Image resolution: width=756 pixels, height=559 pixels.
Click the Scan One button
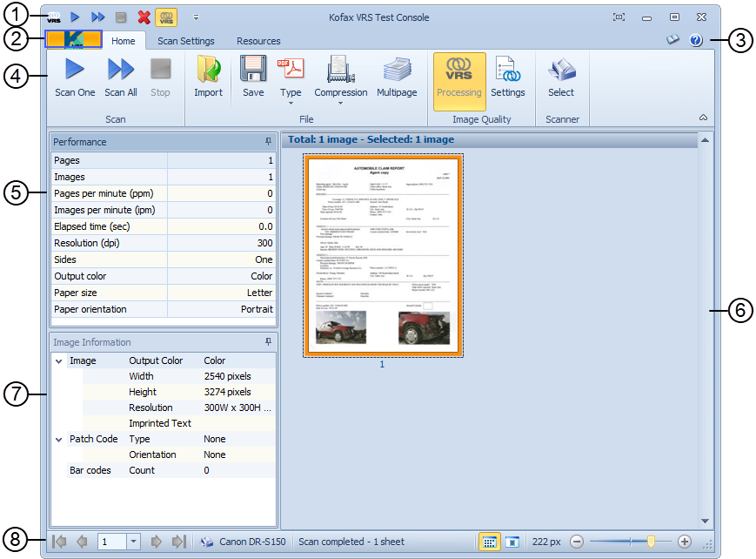[x=75, y=77]
